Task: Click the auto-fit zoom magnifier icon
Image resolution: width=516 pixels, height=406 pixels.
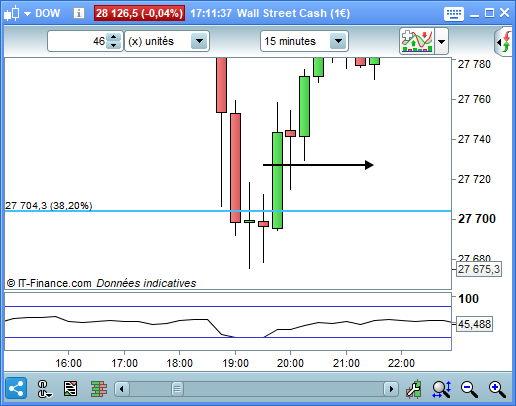Action: pos(442,389)
